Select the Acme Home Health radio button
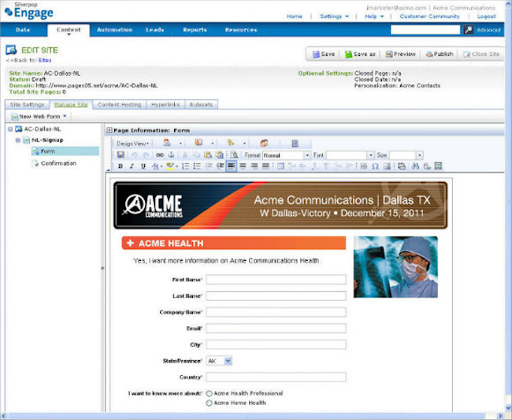Image resolution: width=512 pixels, height=420 pixels. (x=209, y=403)
